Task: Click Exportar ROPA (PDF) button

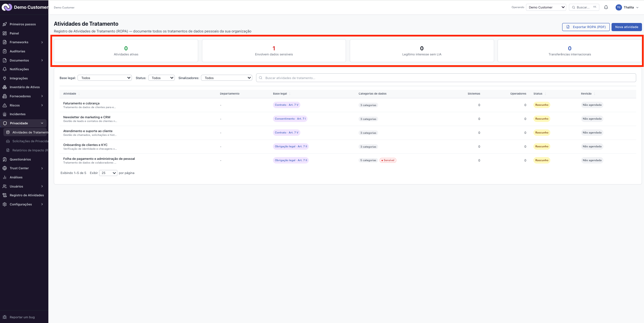Action: coord(586,27)
